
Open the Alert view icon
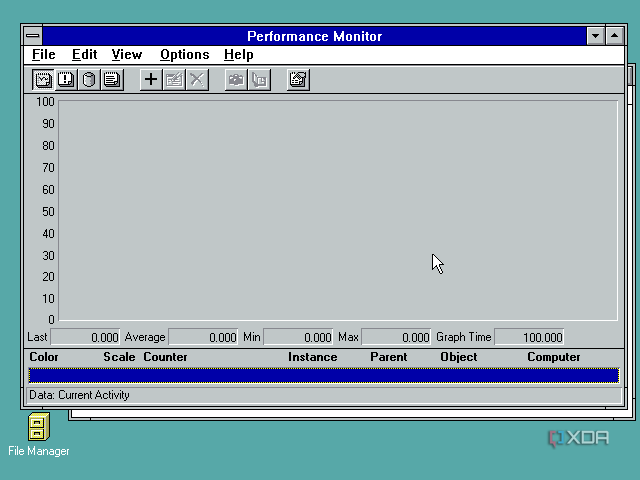(x=66, y=80)
